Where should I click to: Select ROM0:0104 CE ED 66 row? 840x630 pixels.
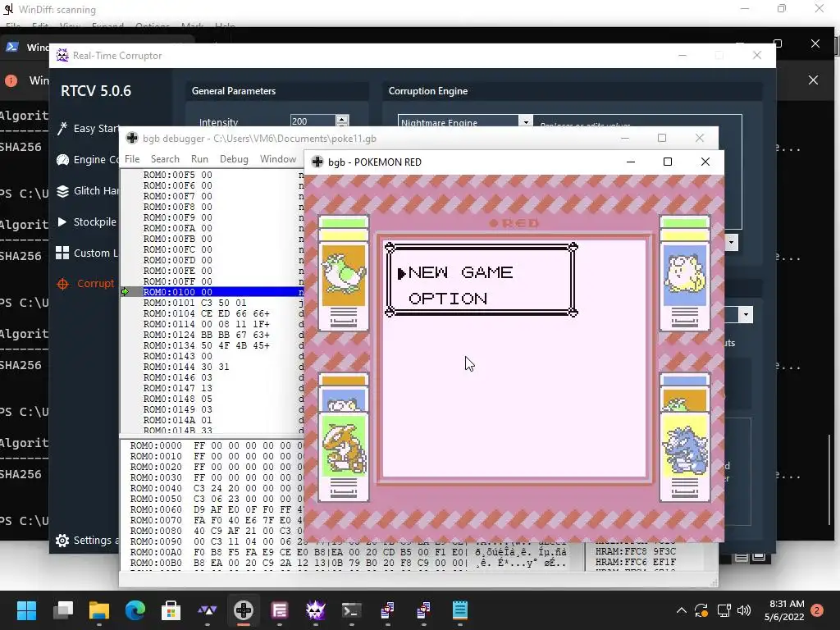212,313
